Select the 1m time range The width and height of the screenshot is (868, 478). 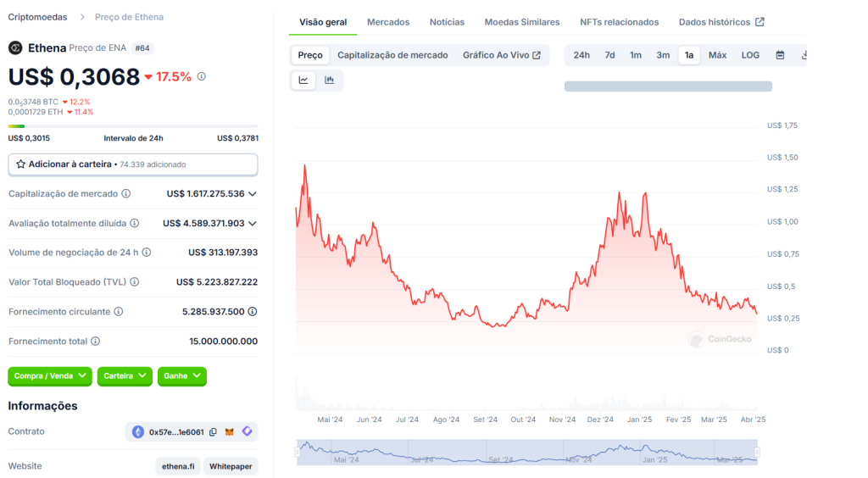[x=636, y=55]
